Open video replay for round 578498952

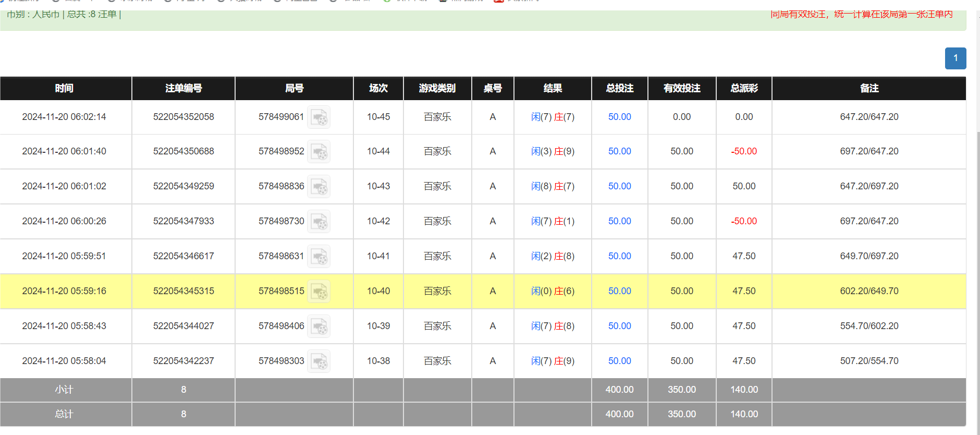318,152
